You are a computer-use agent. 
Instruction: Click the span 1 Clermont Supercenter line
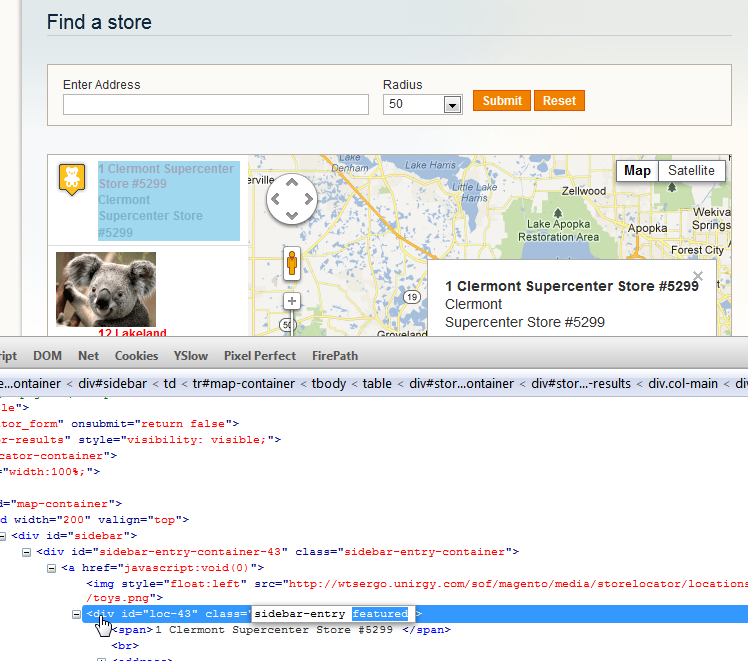(x=281, y=630)
